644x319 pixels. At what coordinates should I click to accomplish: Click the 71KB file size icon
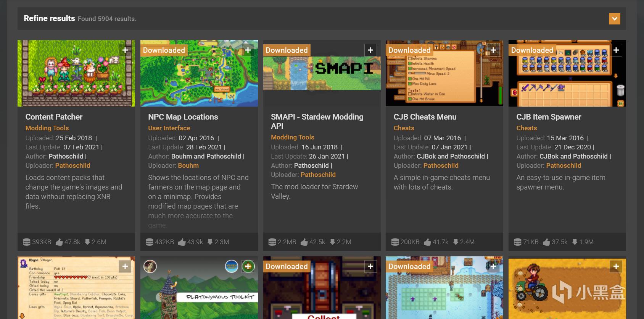(518, 242)
